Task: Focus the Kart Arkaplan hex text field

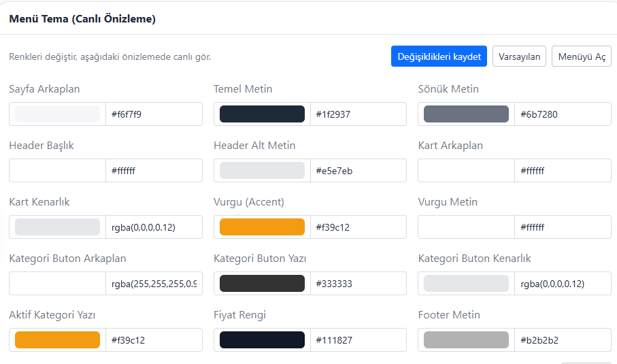Action: click(562, 171)
